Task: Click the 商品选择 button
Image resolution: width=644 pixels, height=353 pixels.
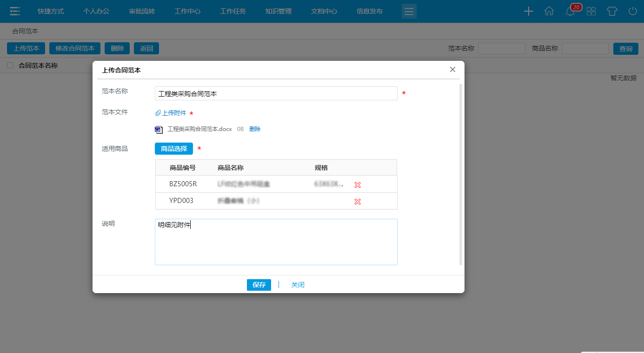Action: tap(173, 149)
